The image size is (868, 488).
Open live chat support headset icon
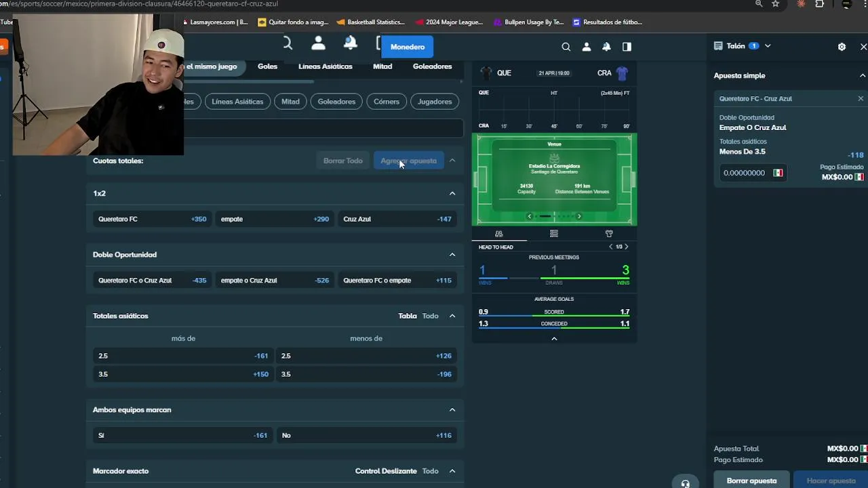tap(685, 483)
